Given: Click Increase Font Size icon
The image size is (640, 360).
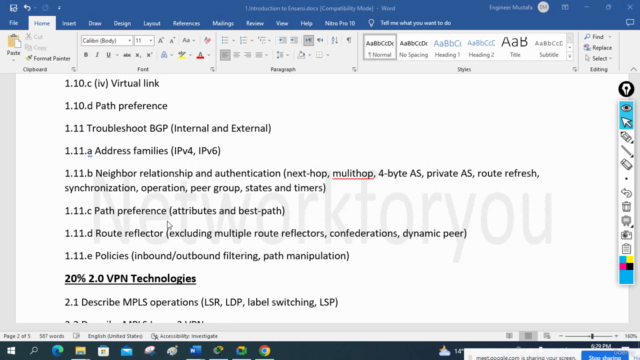Looking at the screenshot, I should (161, 40).
